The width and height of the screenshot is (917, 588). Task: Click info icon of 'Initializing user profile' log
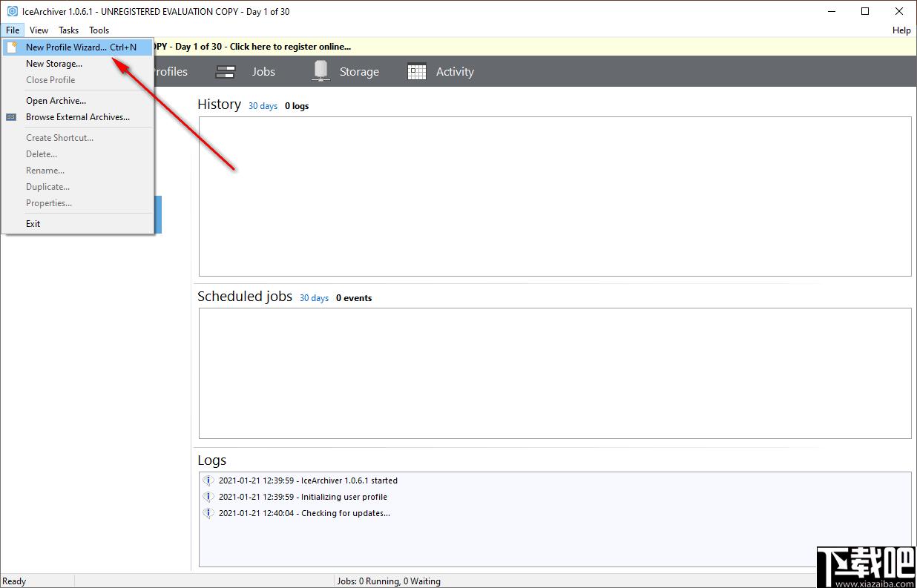click(208, 497)
